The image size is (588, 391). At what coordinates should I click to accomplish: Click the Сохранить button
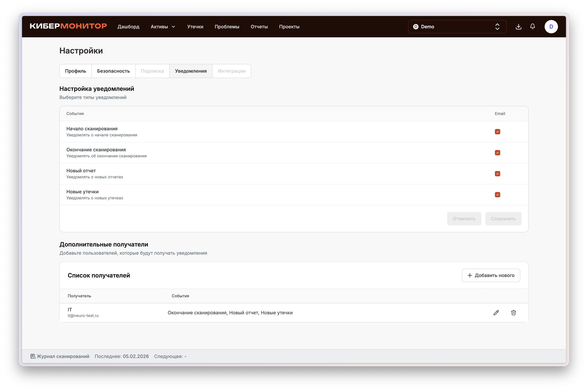[503, 219]
